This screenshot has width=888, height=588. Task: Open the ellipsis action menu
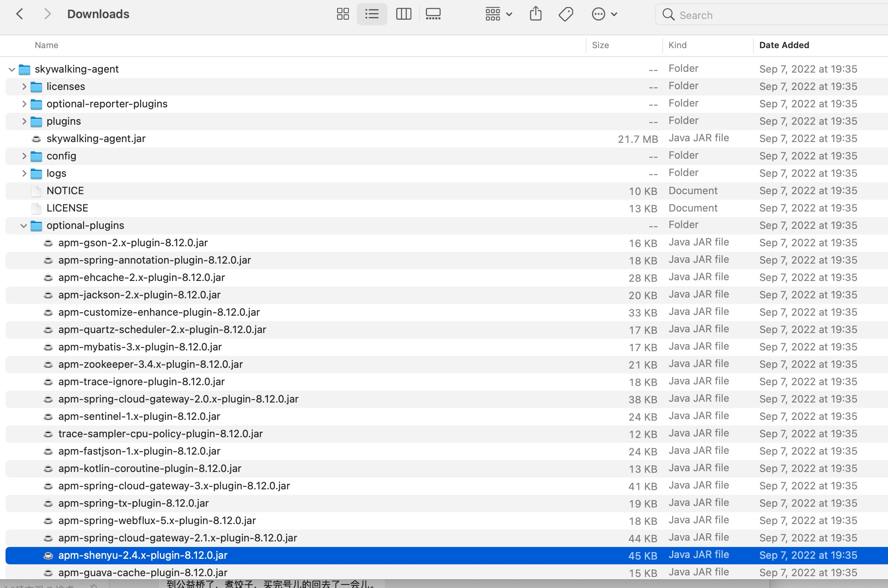pyautogui.click(x=604, y=14)
